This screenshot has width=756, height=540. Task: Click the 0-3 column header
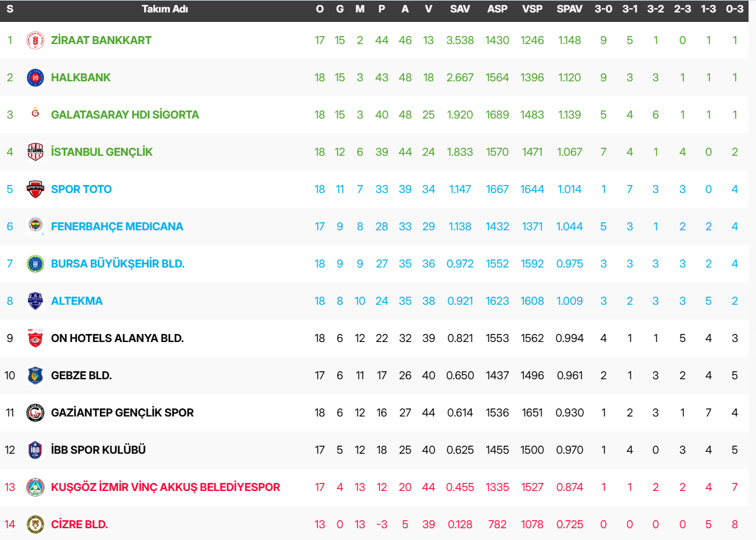[735, 9]
